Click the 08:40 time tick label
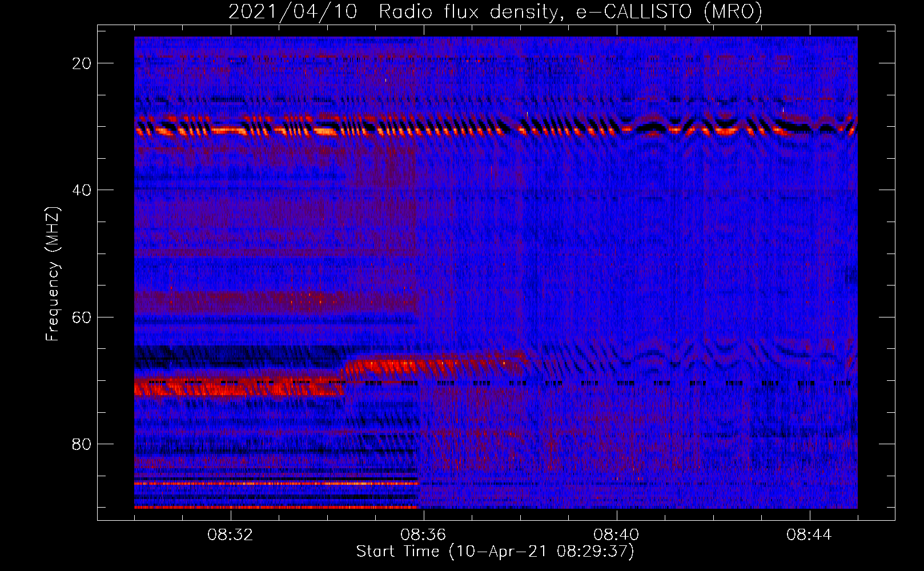 coord(617,535)
